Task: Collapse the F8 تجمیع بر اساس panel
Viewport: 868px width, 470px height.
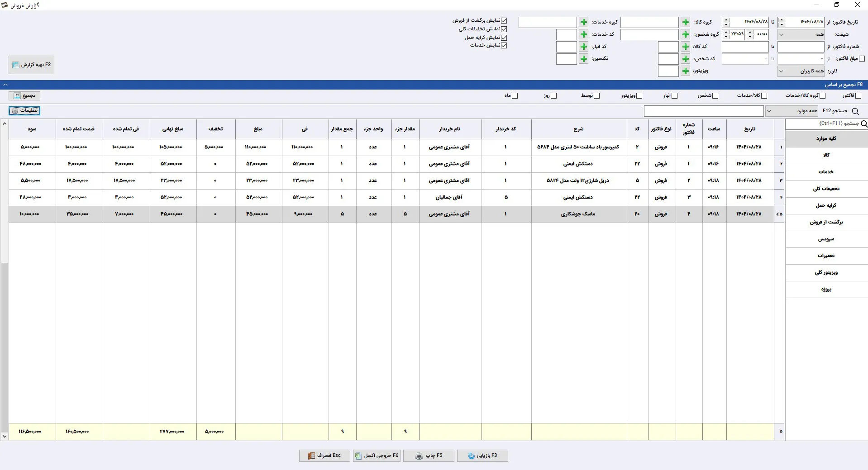Action: pyautogui.click(x=5, y=85)
